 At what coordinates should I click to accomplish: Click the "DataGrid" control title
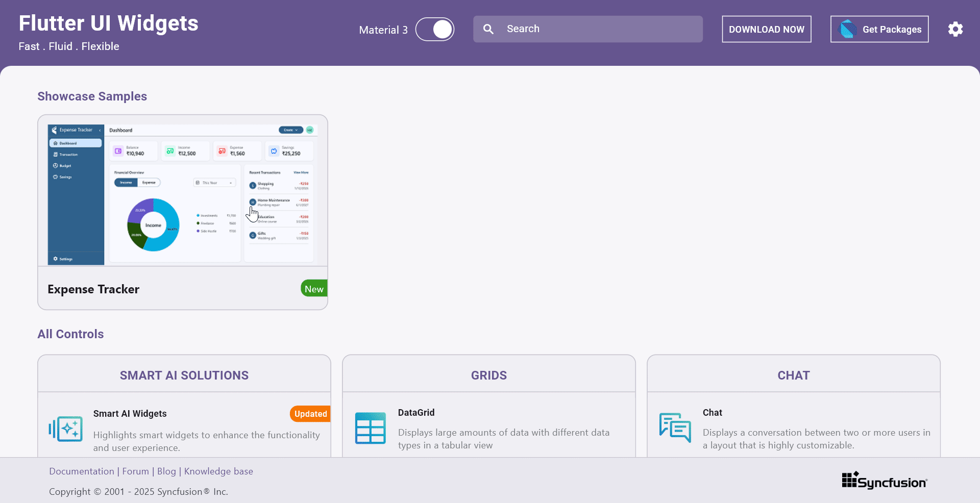416,413
